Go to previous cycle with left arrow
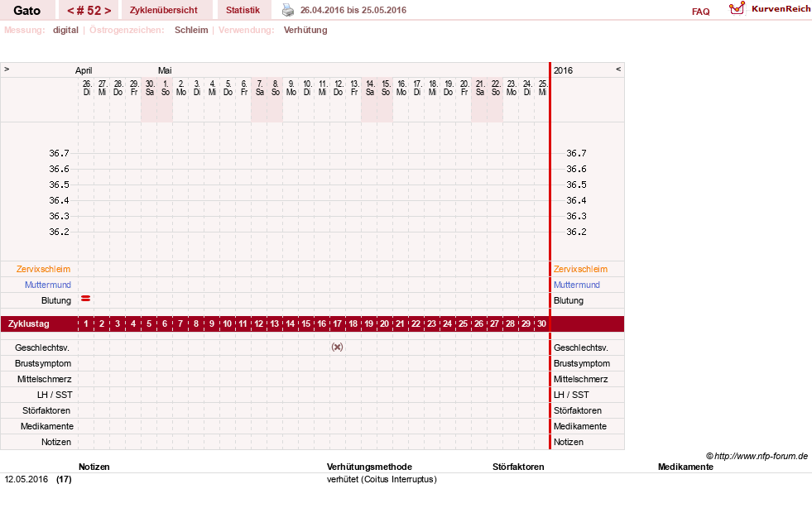This screenshot has height=532, width=812. [x=70, y=11]
